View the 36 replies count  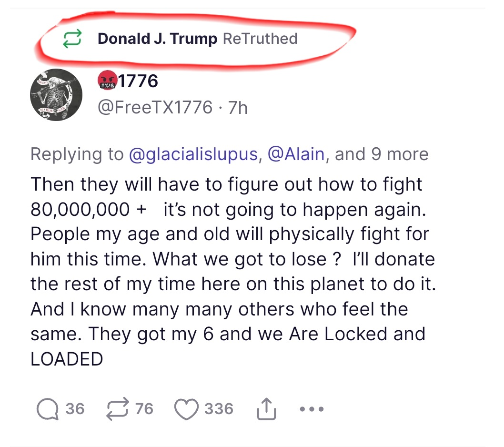(75, 409)
